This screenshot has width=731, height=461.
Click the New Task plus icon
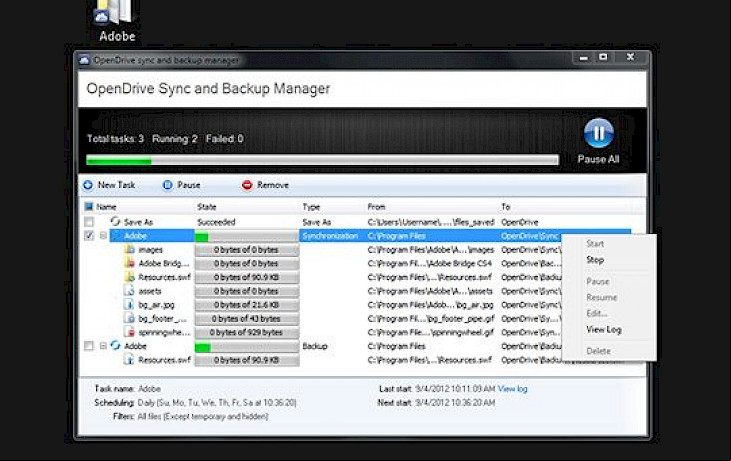pyautogui.click(x=88, y=185)
